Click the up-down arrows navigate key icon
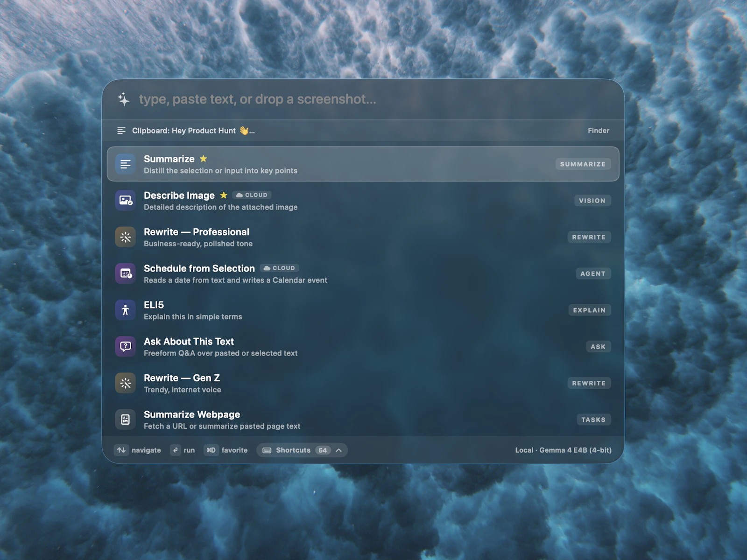The image size is (747, 560). click(121, 450)
